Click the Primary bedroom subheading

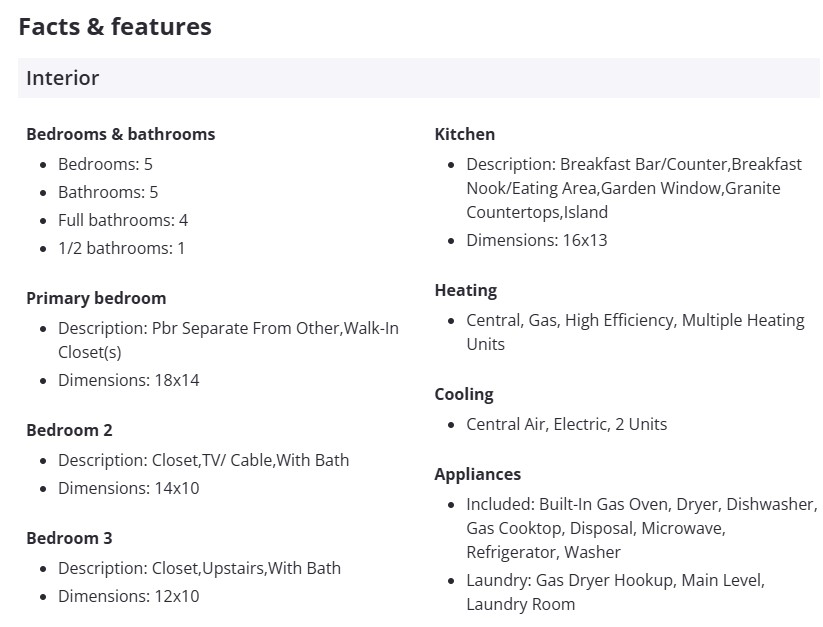coord(96,298)
